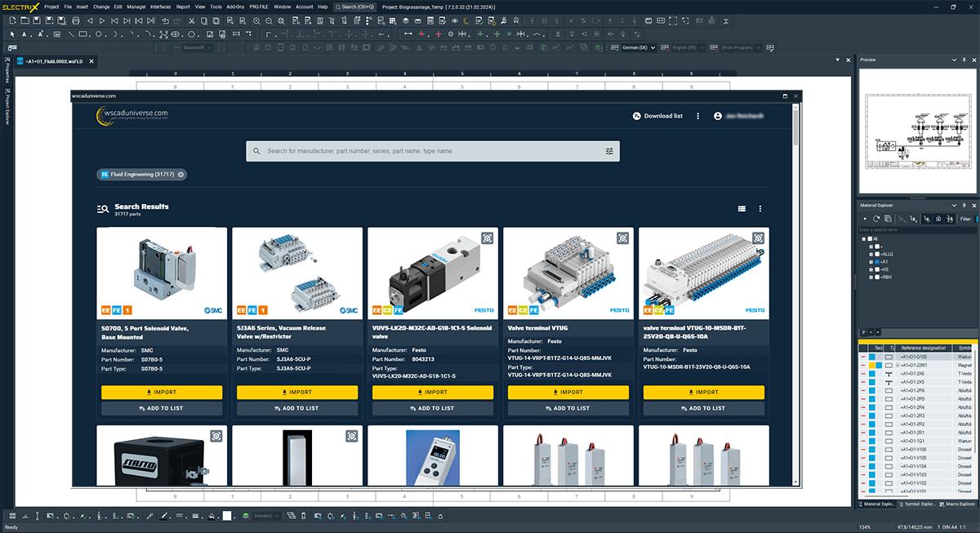Image resolution: width=980 pixels, height=533 pixels.
Task: Open the advanced filter options in search bar
Action: 609,151
